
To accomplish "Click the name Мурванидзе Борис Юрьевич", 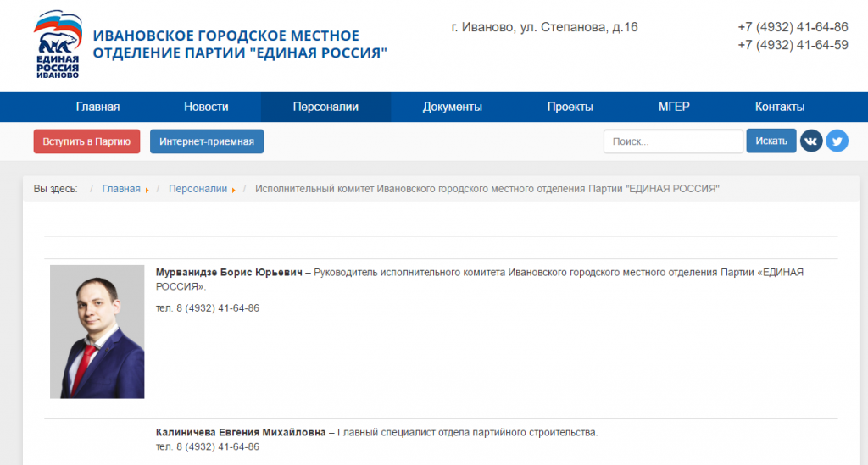I will point(229,273).
